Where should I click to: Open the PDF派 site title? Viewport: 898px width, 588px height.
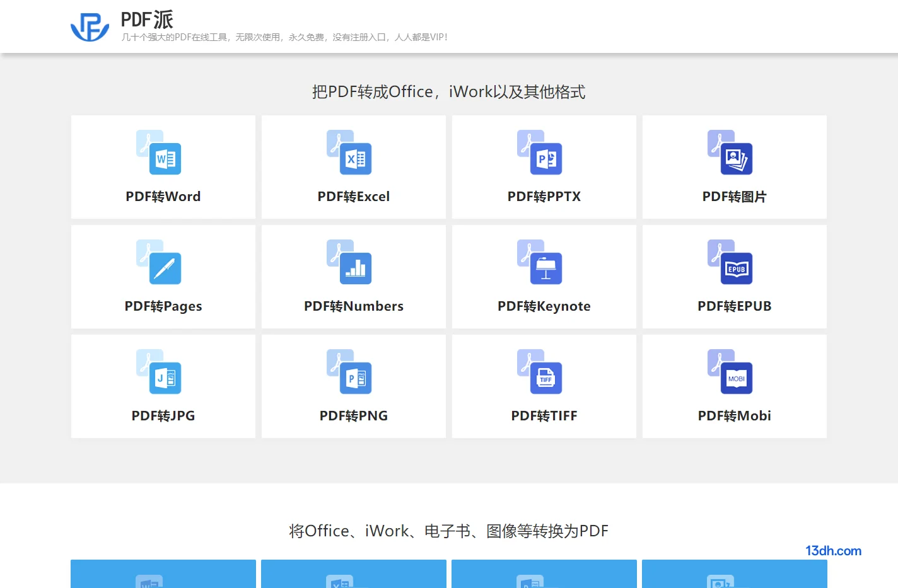coord(147,20)
